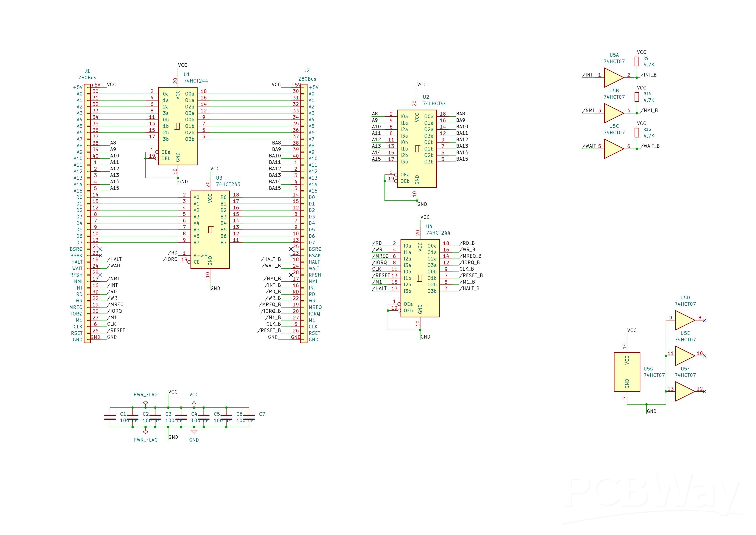756x535 pixels.
Task: Click the R9 4.7K resistor symbol
Action: [x=637, y=62]
